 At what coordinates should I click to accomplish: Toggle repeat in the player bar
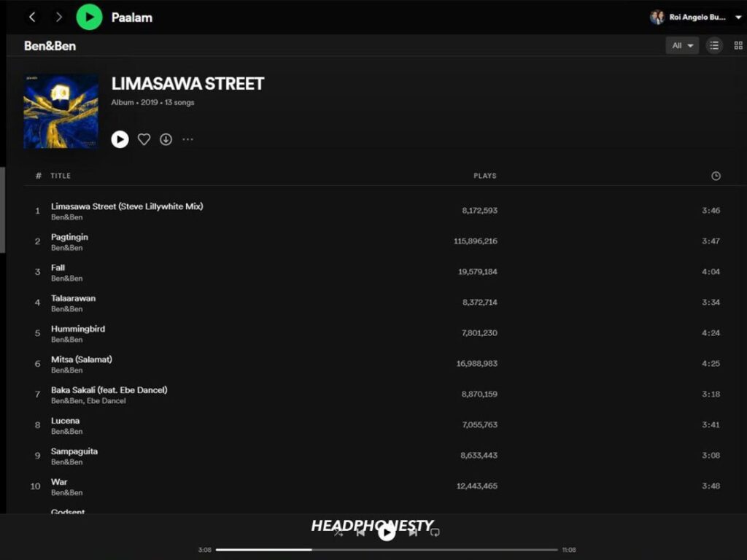(435, 532)
